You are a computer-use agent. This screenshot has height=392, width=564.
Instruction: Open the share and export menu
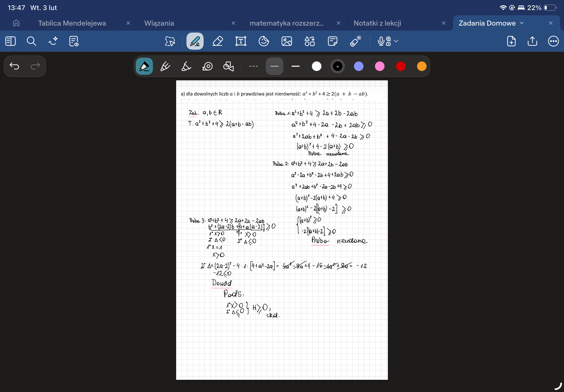click(x=532, y=41)
